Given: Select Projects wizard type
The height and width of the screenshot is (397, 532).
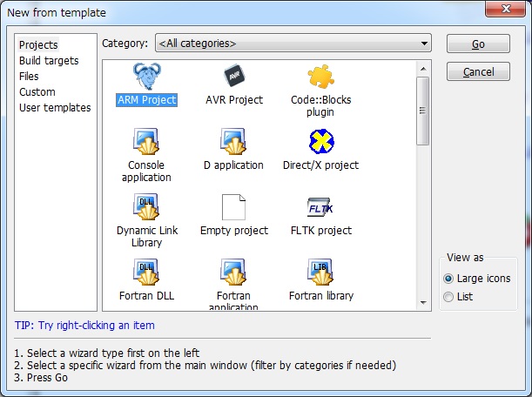Looking at the screenshot, I should coord(38,44).
